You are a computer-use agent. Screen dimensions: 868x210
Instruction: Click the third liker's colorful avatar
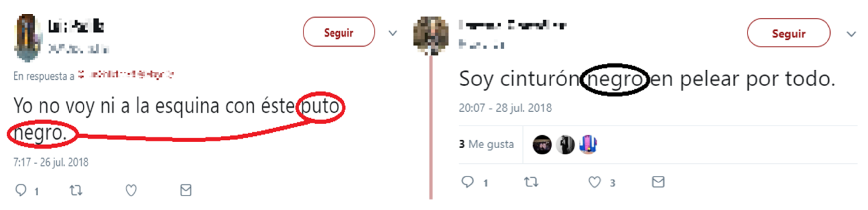coord(588,145)
